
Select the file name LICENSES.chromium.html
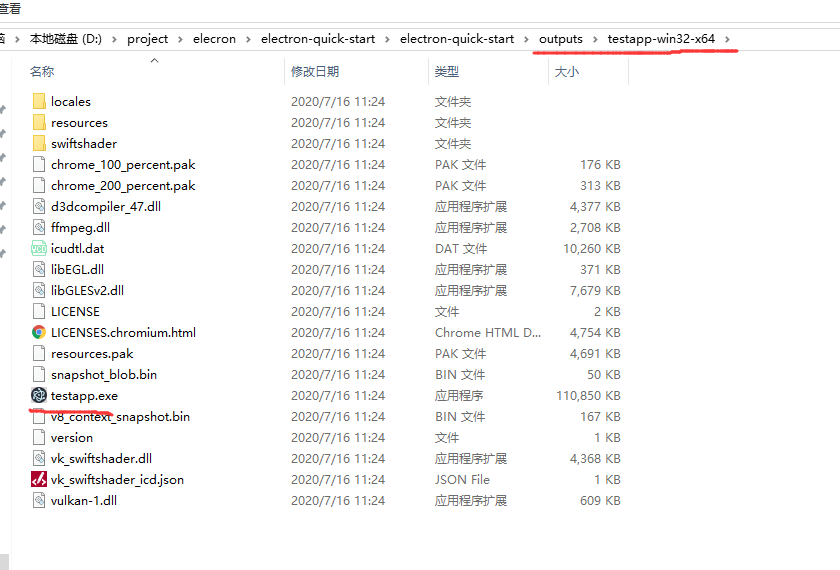(123, 332)
